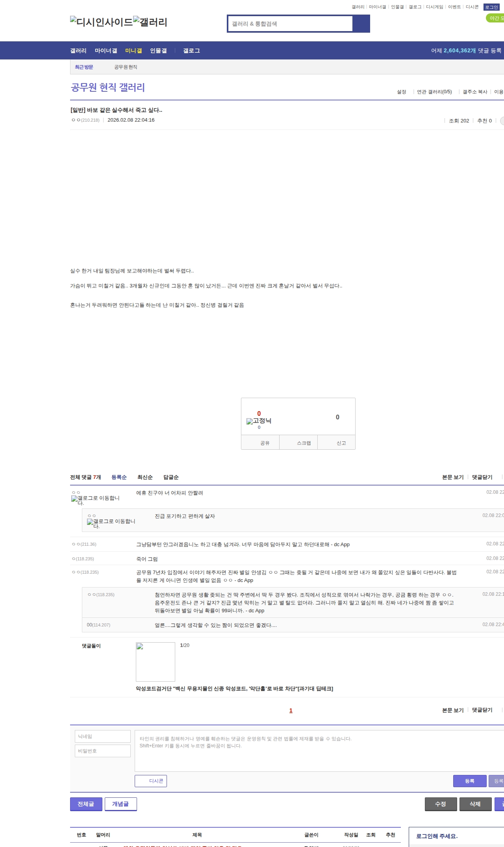Sort comments by 최신순
The image size is (504, 847).
[x=145, y=477]
